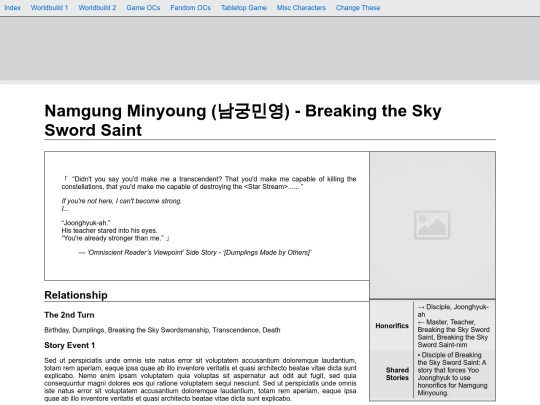This screenshot has width=540, height=405.
Task: Click the gray banner area under navigation
Action: 270,49
